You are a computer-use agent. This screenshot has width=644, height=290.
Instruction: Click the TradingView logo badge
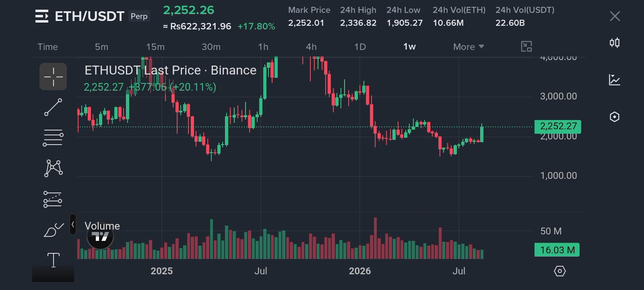(100, 236)
